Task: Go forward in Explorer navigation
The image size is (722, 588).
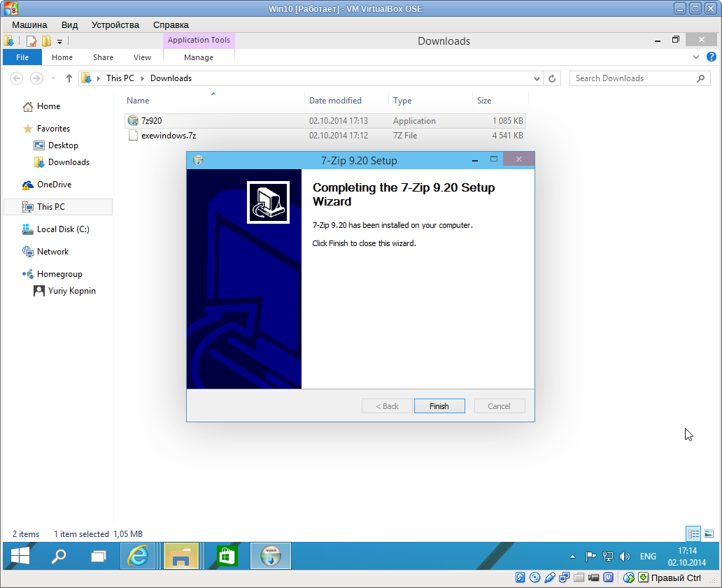Action: [36, 78]
